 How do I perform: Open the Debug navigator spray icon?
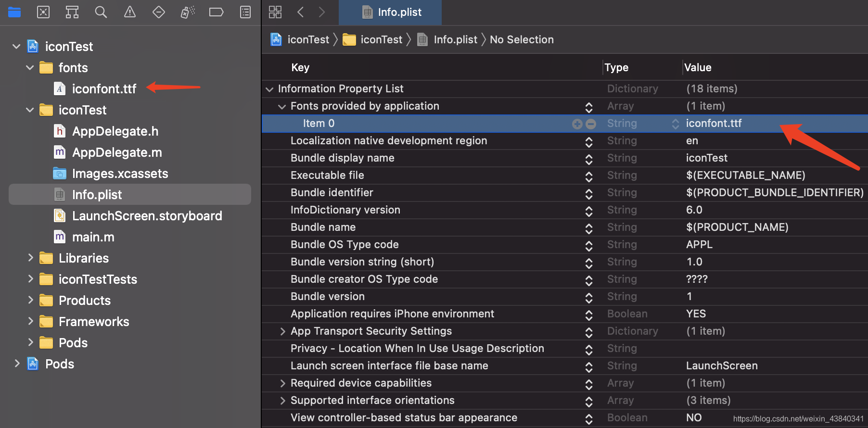coord(188,12)
